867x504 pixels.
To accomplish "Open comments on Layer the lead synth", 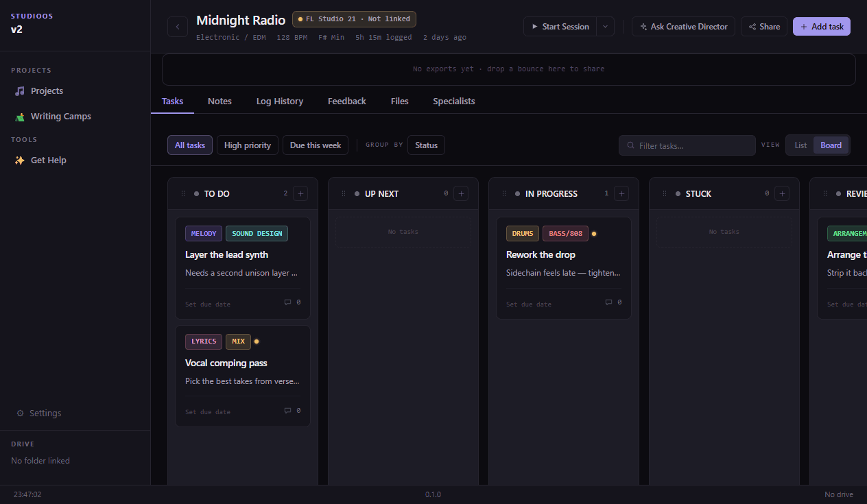I will pos(292,302).
